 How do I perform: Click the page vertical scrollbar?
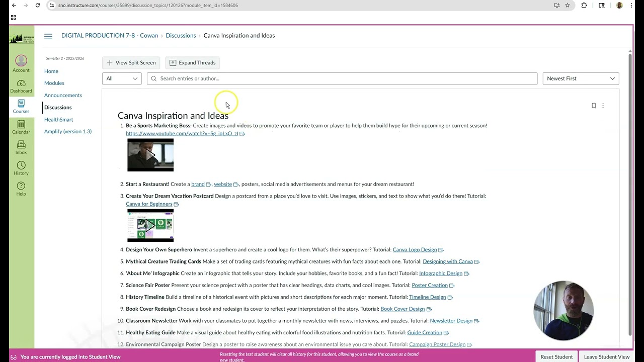630,194
